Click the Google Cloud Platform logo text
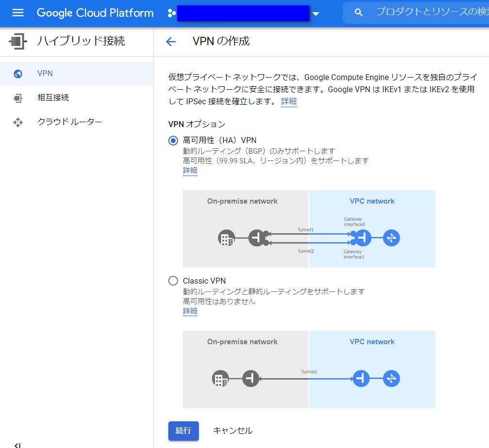This screenshot has height=448, width=489. (95, 13)
